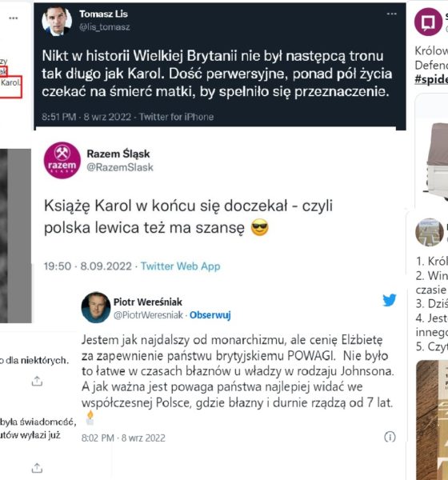Screen dimensions: 448x480
Task: Open three-dot menu at far top left
Action: pos(13,18)
